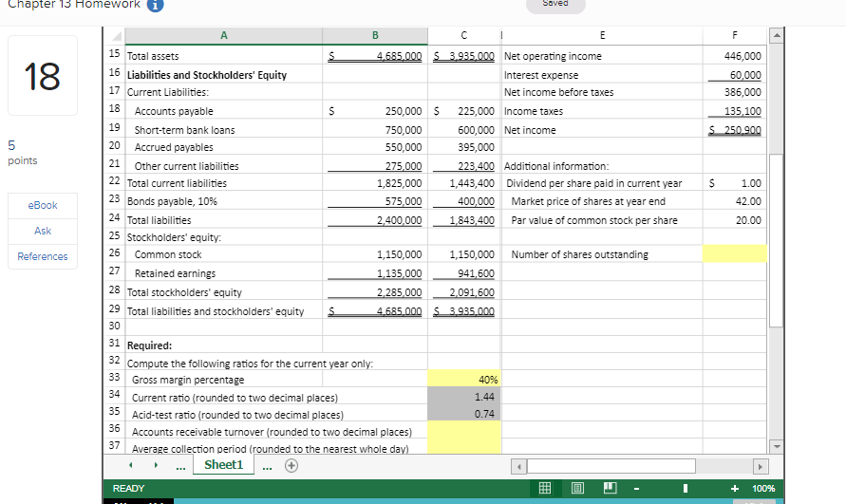This screenshot has width=846, height=504.
Task: Select the Acid-test ratio 0.74 cell
Action: [x=464, y=413]
